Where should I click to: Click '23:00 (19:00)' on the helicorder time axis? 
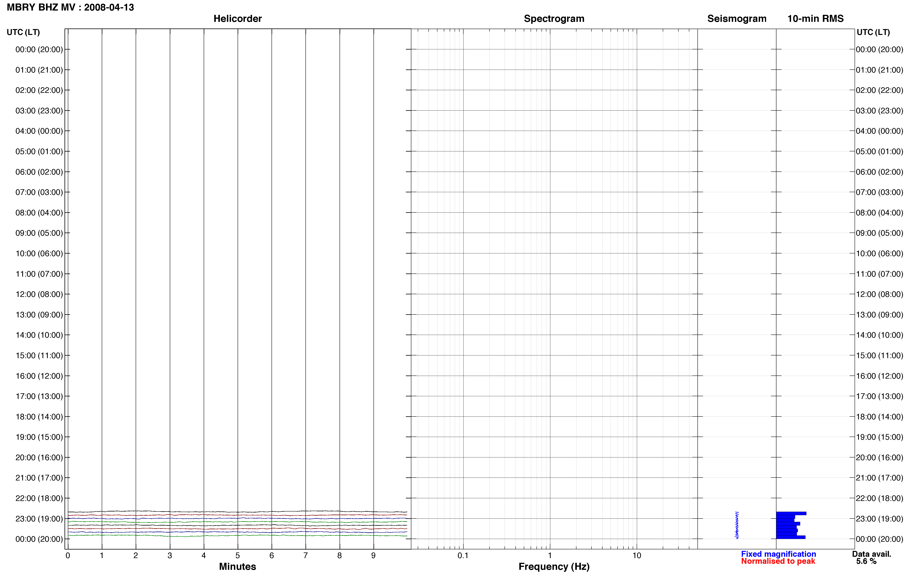tap(39, 519)
